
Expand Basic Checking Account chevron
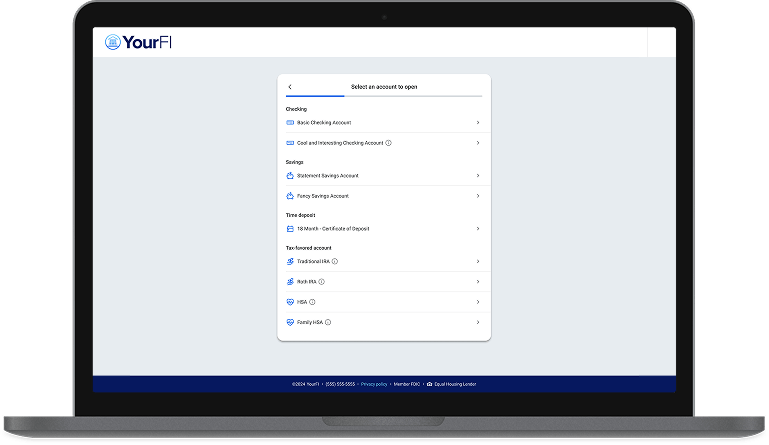478,122
